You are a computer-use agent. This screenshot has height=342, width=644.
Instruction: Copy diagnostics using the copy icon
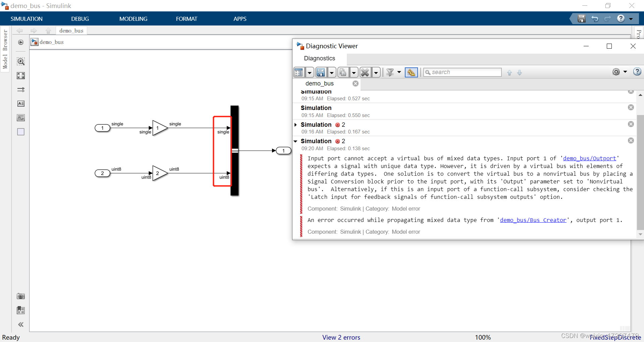(343, 72)
